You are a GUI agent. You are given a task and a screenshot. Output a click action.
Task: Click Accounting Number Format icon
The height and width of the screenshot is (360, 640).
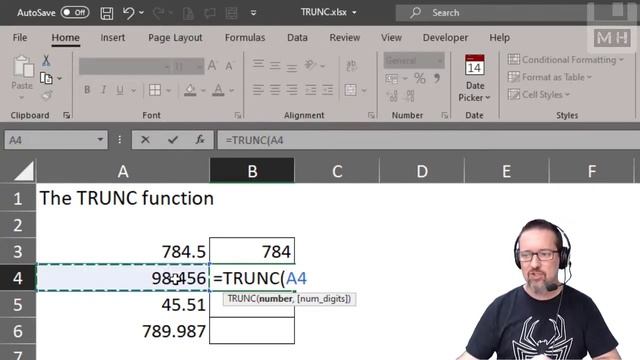391,78
